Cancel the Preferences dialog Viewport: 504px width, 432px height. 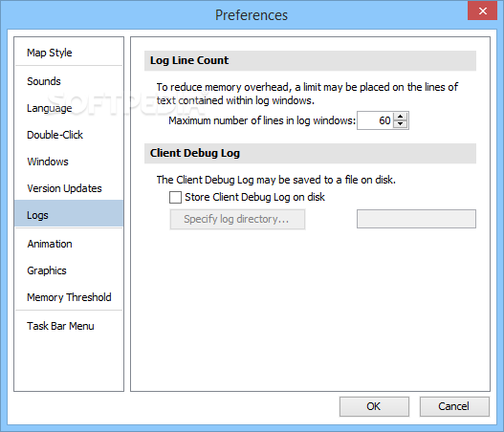pos(454,406)
